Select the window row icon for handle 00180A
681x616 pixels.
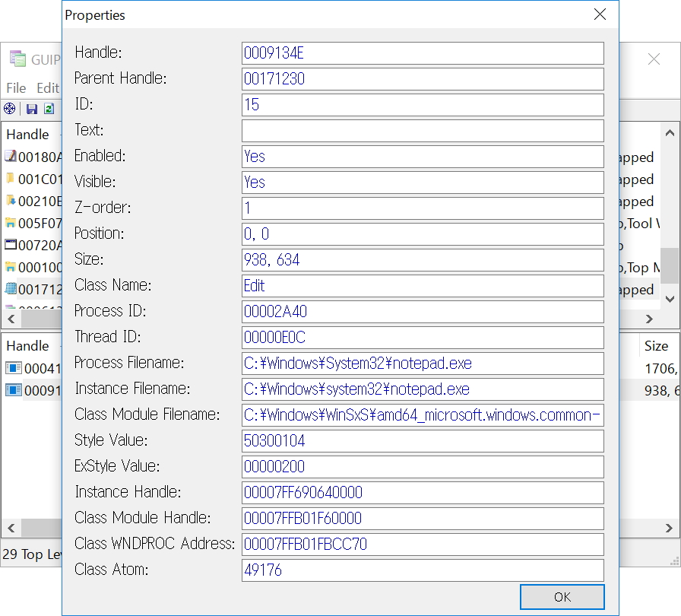11,157
